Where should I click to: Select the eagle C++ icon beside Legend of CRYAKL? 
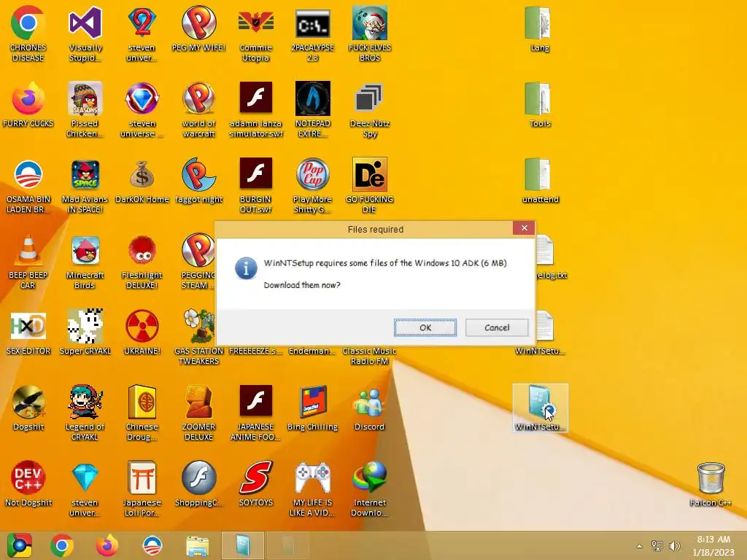[28, 408]
